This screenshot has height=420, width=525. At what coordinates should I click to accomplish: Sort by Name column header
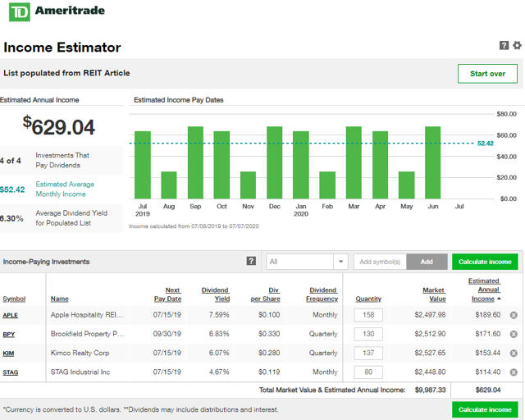[x=60, y=299]
